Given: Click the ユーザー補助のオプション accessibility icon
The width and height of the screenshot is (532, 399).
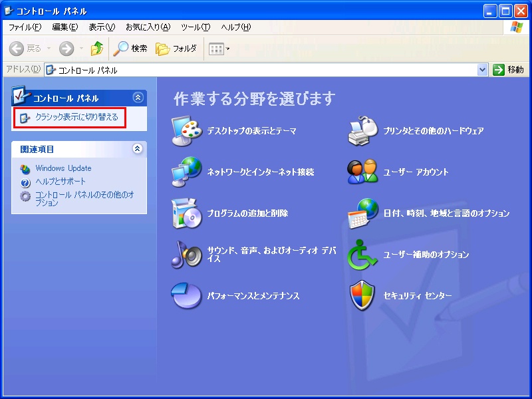Looking at the screenshot, I should point(362,255).
